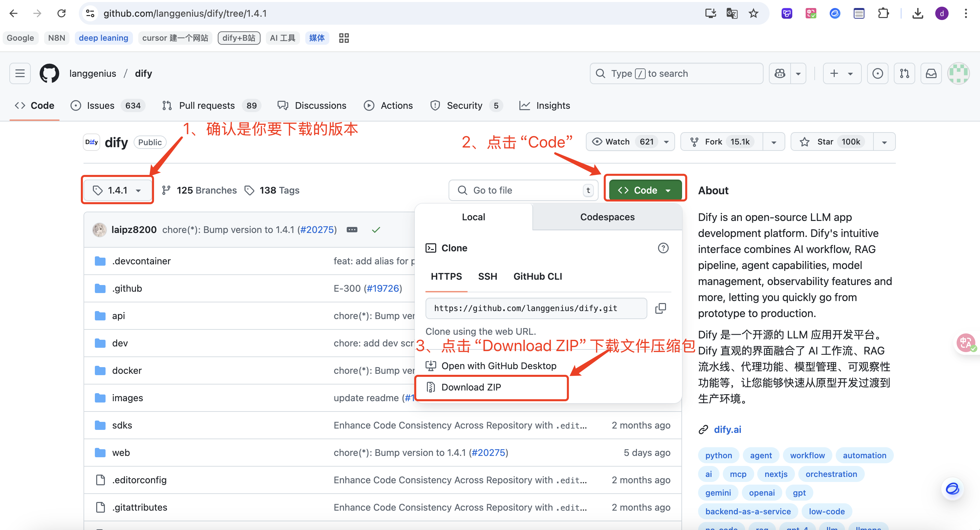Open commit link #20275 in header row

(x=317, y=230)
